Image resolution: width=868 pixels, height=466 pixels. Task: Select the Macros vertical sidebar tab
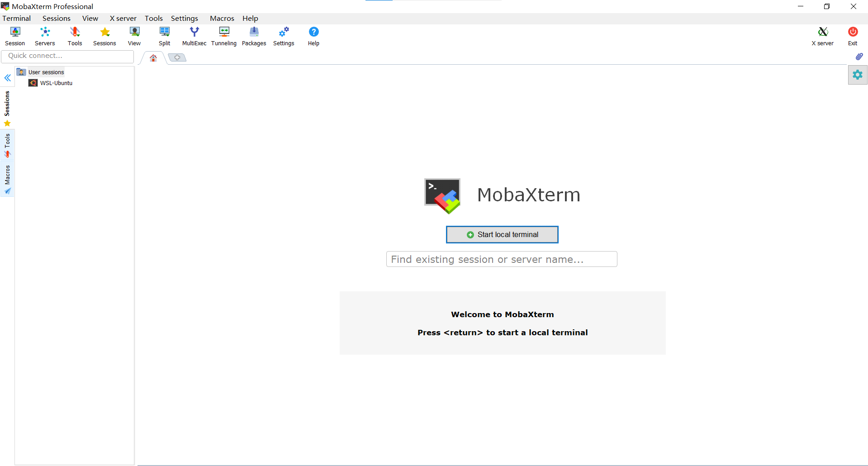click(x=7, y=180)
